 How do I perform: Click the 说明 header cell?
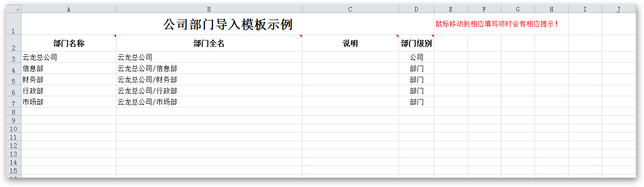350,44
